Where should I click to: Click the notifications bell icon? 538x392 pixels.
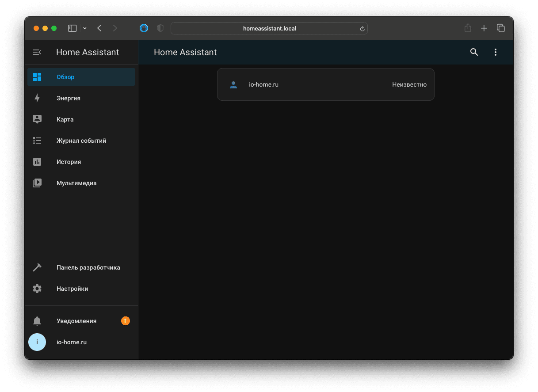click(37, 321)
